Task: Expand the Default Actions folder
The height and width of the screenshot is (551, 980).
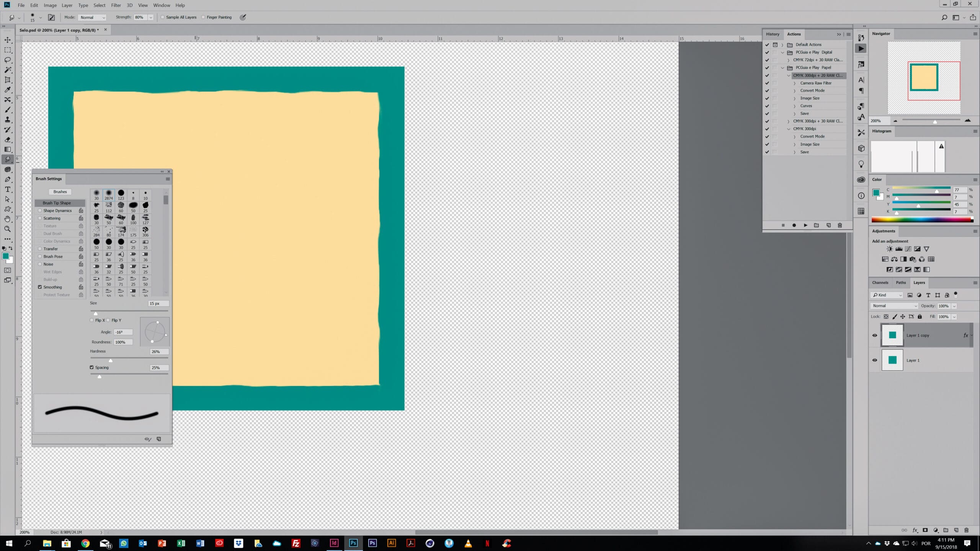Action: [782, 45]
